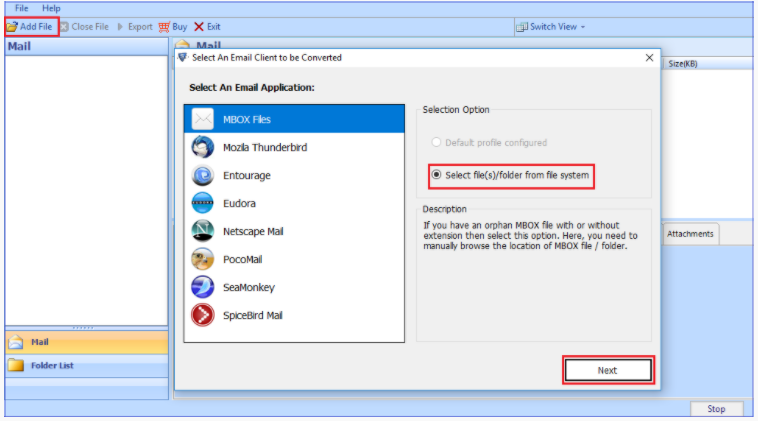This screenshot has width=758, height=421.
Task: Click the MBOX Files list label
Action: coord(247,119)
